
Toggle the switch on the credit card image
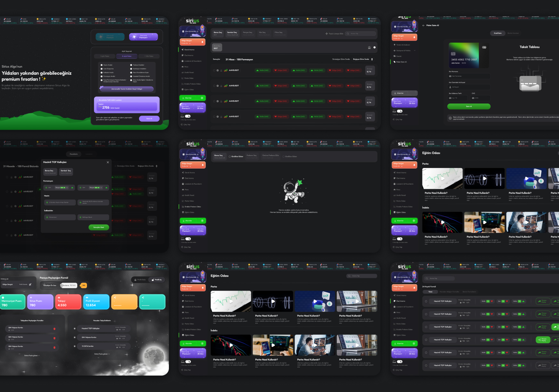coord(484,47)
